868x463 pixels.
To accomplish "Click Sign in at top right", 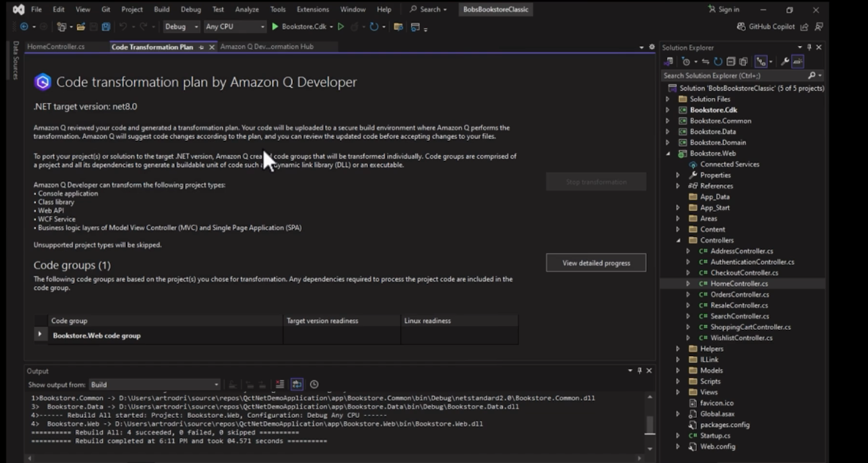I will [x=723, y=10].
